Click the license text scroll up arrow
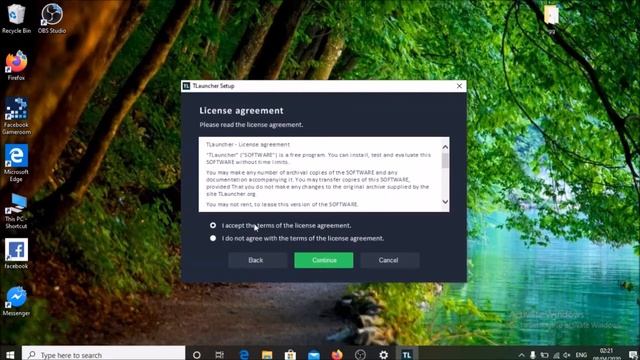640x360 pixels. point(445,147)
